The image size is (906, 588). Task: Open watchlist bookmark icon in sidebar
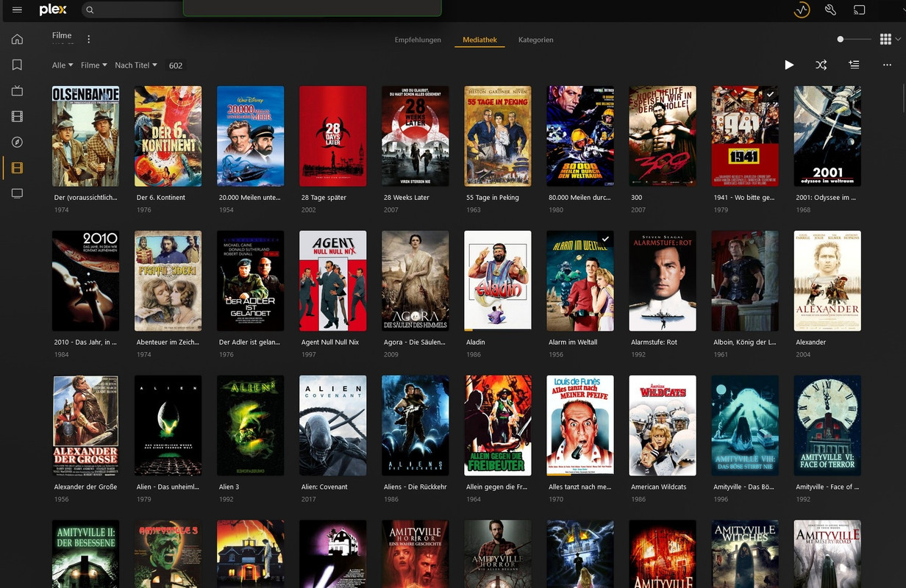pos(17,65)
